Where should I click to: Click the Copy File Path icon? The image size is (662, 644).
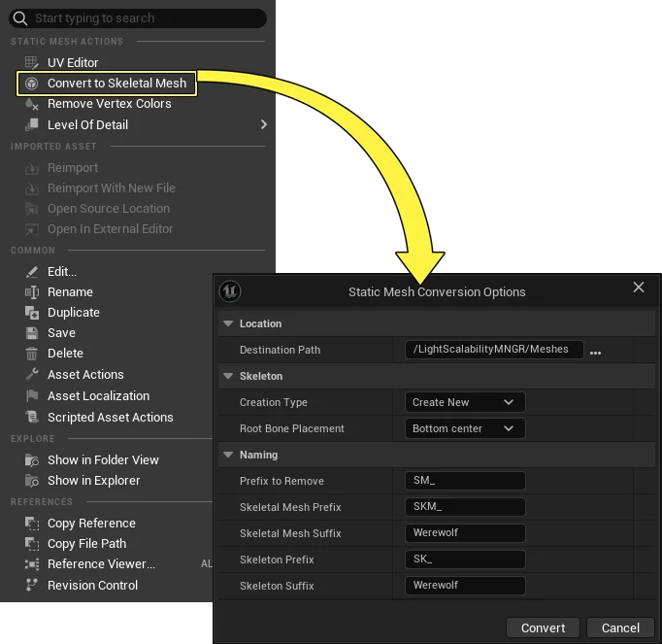(x=32, y=543)
